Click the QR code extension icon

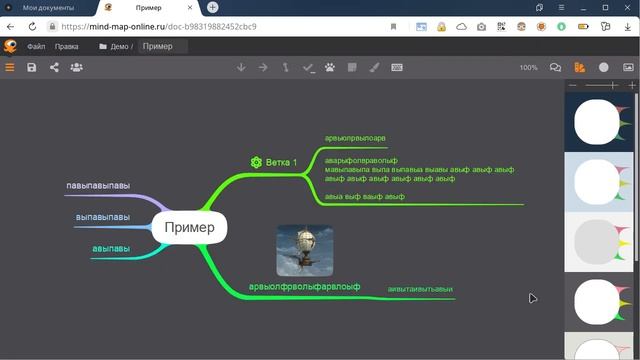pyautogui.click(x=501, y=27)
